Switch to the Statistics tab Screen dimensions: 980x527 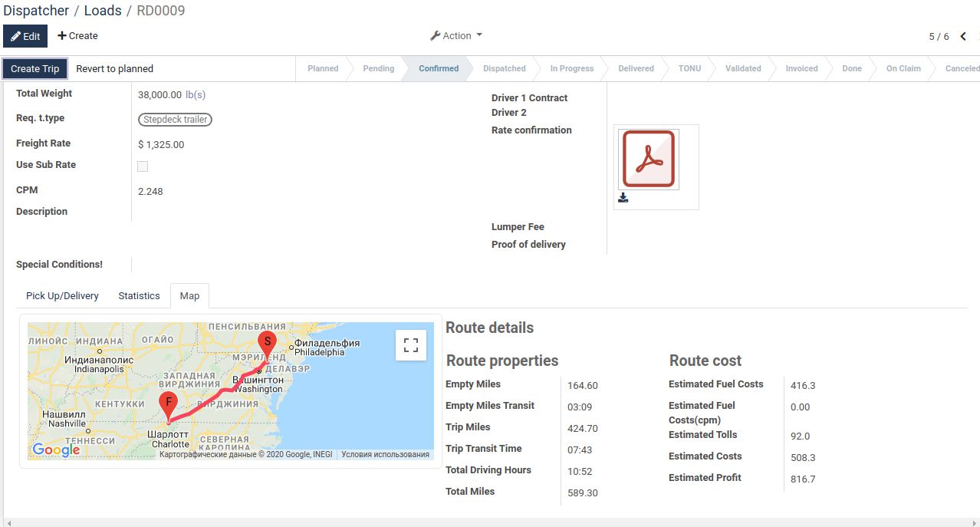pyautogui.click(x=139, y=295)
